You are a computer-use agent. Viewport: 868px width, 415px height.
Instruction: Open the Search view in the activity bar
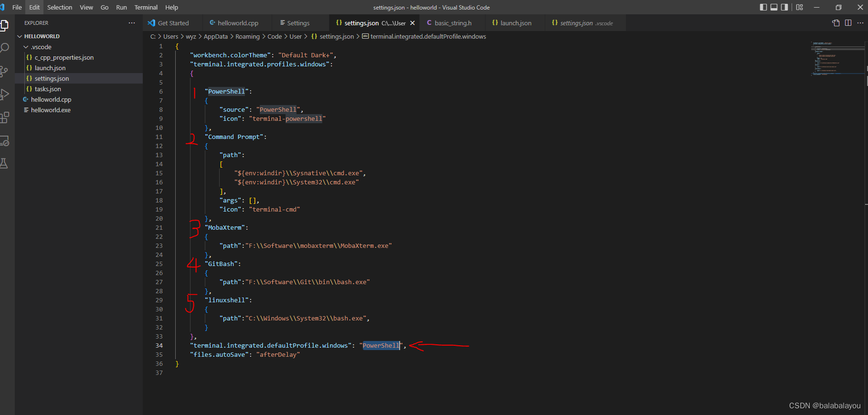coord(4,48)
